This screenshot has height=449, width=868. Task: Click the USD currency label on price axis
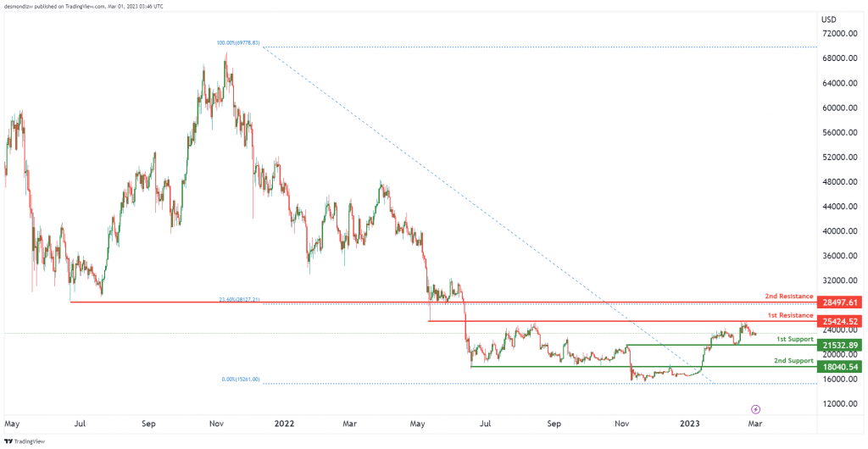(829, 19)
